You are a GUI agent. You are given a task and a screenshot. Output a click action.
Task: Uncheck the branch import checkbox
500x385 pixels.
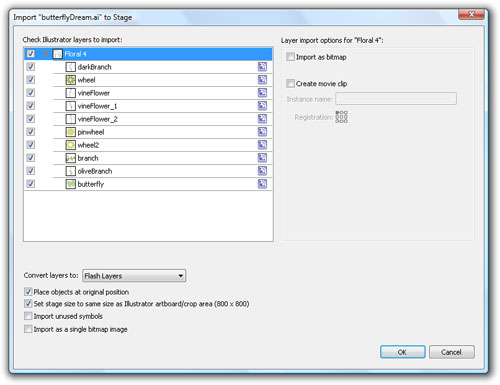(x=31, y=158)
